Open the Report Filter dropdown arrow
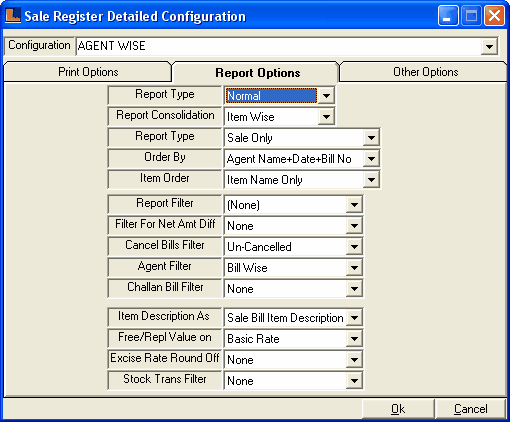 (x=354, y=205)
